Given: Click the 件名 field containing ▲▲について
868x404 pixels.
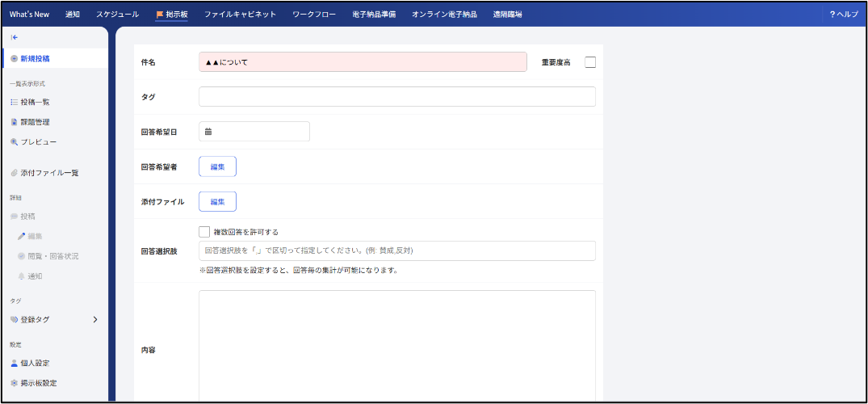Looking at the screenshot, I should point(363,62).
